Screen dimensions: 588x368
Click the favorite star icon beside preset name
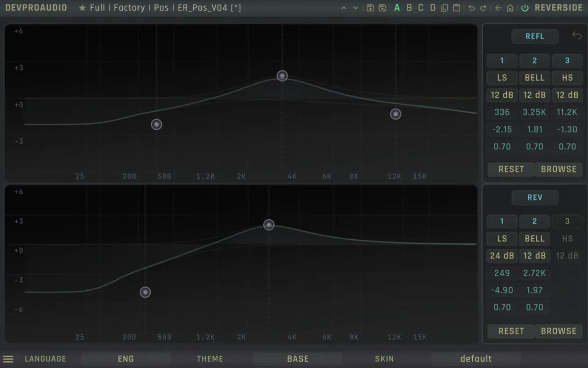(x=82, y=8)
